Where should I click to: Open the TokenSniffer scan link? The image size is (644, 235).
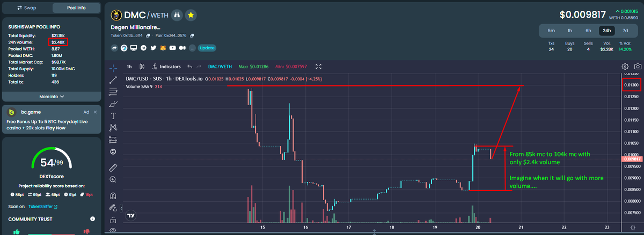pyautogui.click(x=42, y=207)
